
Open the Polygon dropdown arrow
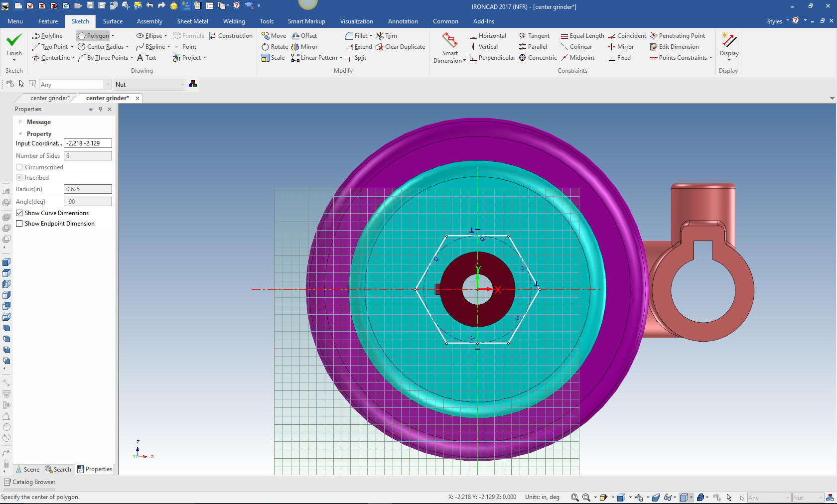[113, 36]
